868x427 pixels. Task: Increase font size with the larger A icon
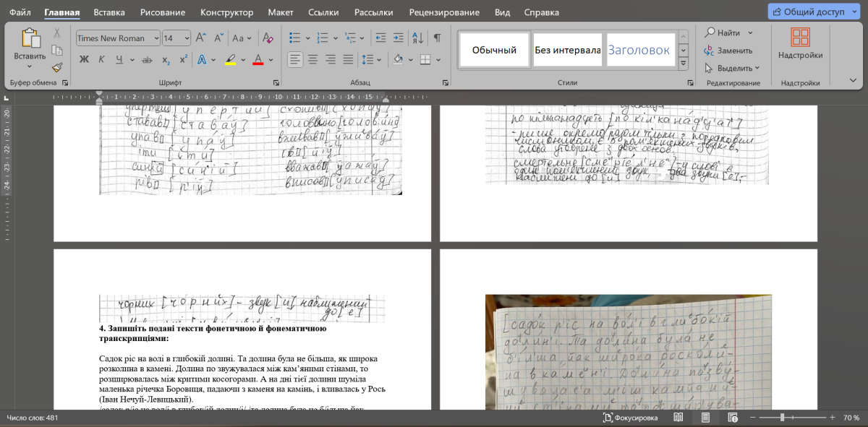[x=201, y=38]
